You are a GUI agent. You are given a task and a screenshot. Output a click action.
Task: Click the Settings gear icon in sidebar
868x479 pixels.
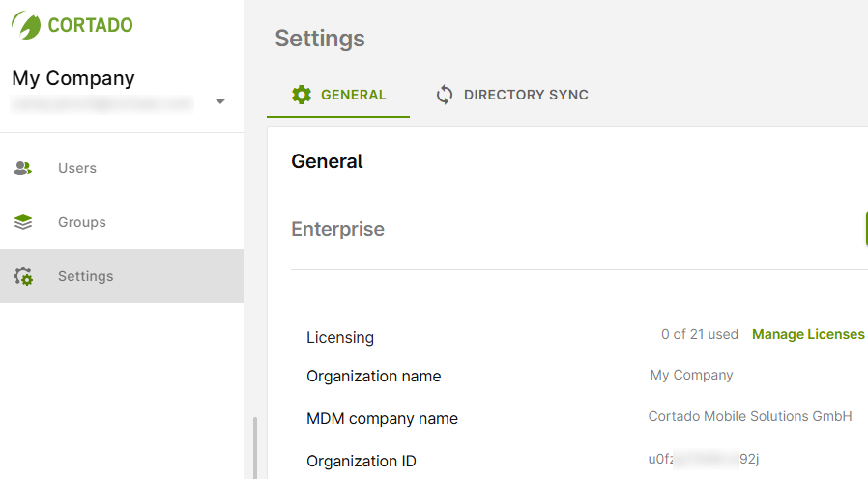pyautogui.click(x=23, y=277)
